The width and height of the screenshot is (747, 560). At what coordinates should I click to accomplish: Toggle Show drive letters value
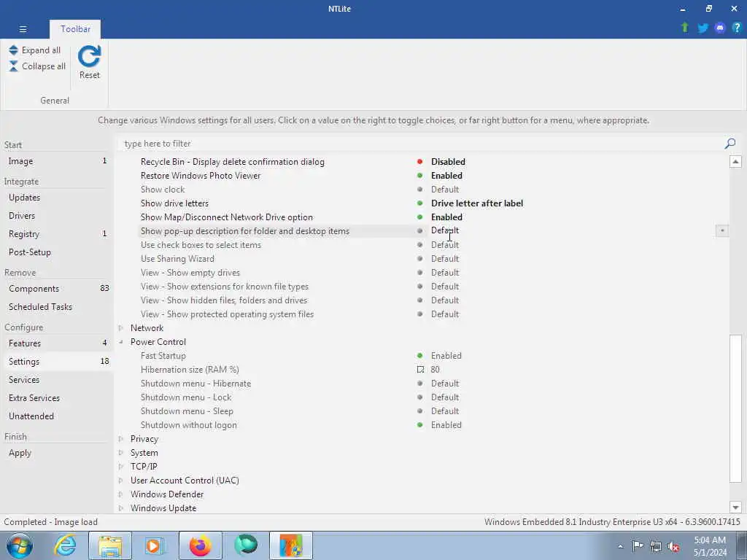tap(477, 203)
